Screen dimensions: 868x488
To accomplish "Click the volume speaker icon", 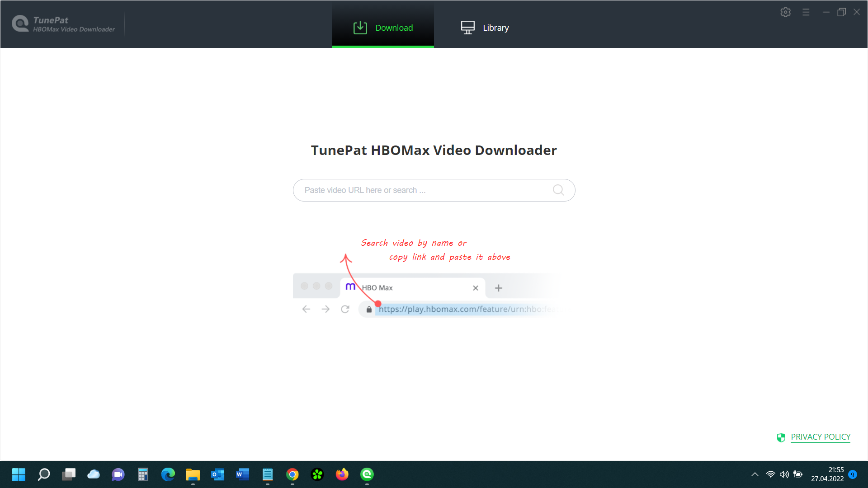I will (x=784, y=474).
